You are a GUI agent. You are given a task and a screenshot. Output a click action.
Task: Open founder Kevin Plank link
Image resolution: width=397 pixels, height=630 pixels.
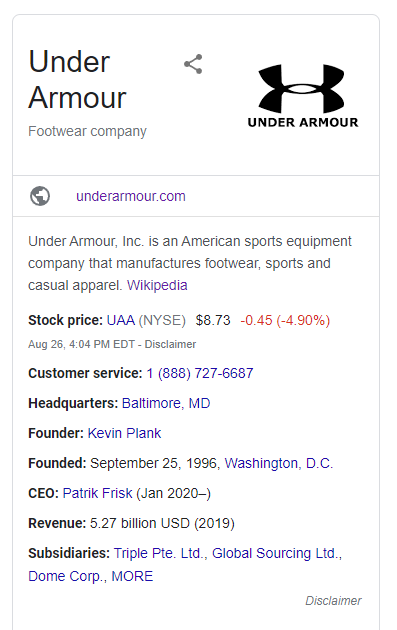coord(124,433)
